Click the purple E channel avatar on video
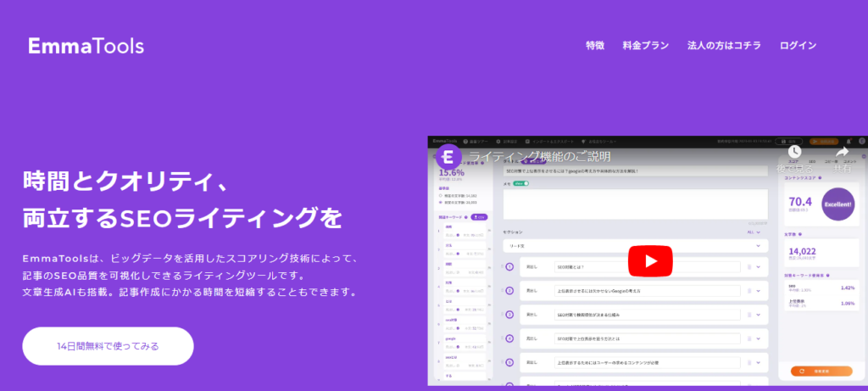This screenshot has height=391, width=868. point(449,157)
